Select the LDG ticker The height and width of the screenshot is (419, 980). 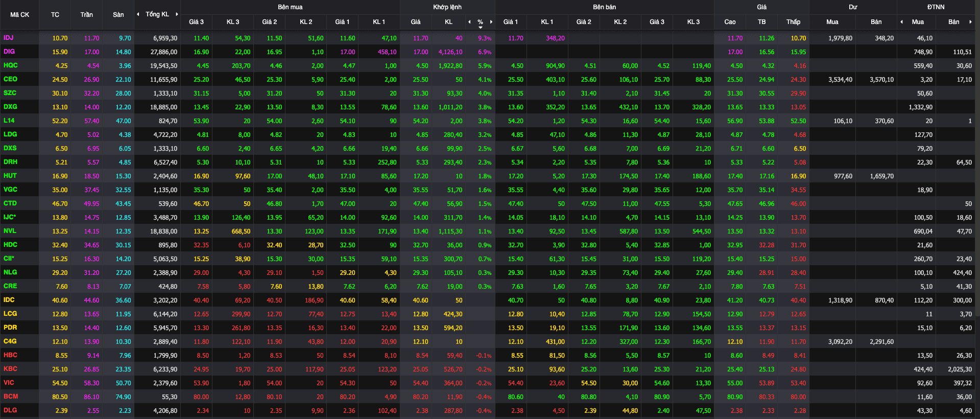[10, 134]
